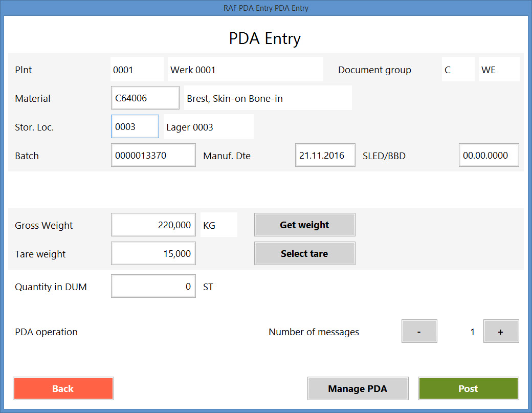
Task: Click the Get weight button
Action: point(304,225)
